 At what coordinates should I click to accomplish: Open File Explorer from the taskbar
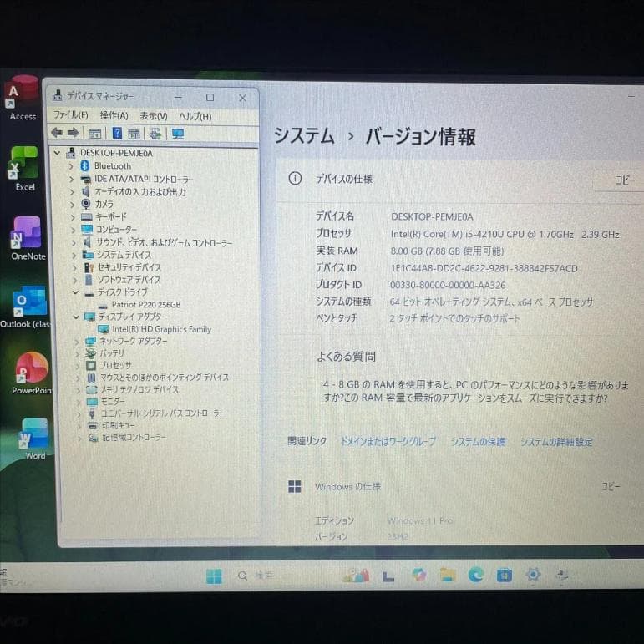[x=448, y=575]
